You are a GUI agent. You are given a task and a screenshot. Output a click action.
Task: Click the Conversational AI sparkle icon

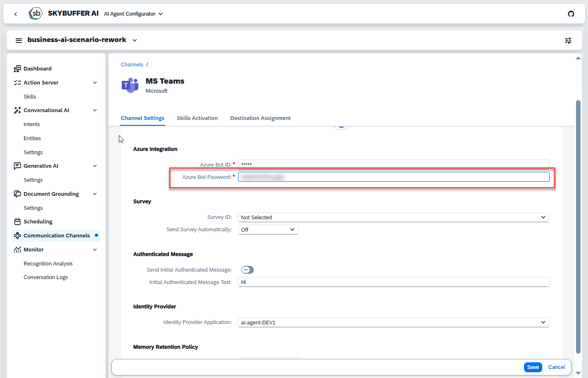[x=17, y=110]
